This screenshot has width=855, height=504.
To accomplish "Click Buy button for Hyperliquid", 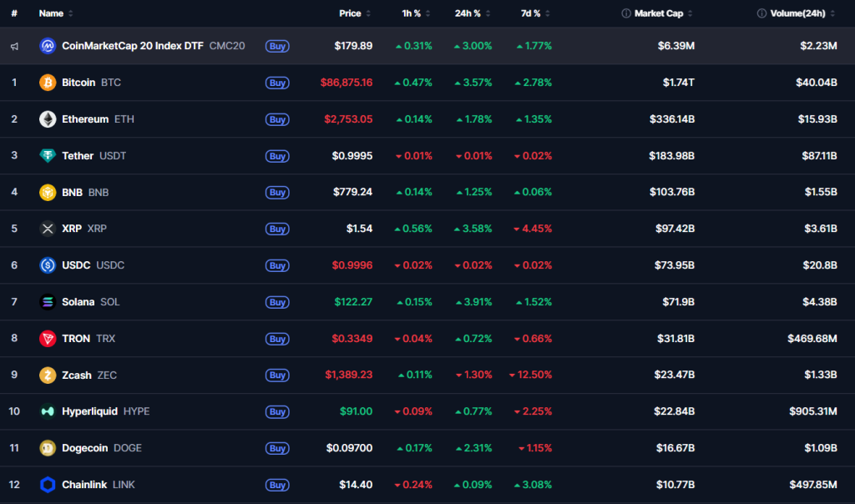I will tap(277, 411).
